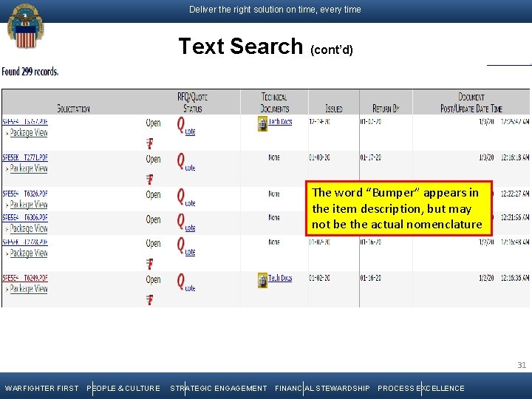Click the WARFIGHTER FIRST footer text

41,388
